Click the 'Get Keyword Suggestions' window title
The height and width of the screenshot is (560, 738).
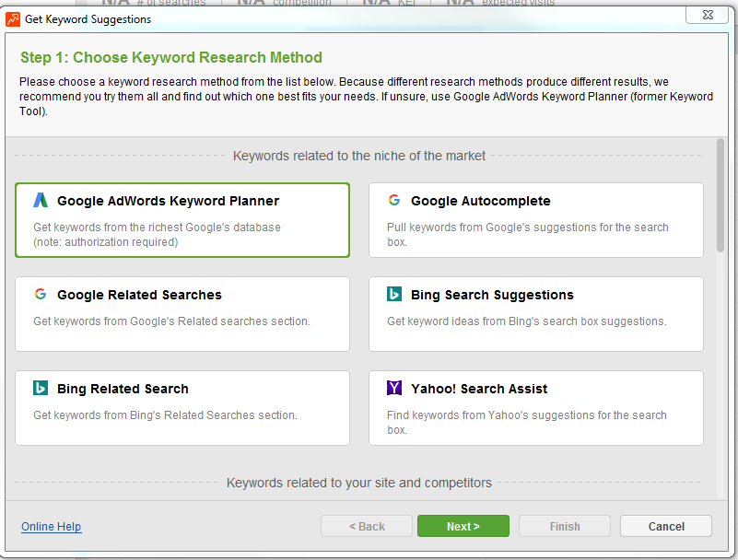pos(88,19)
